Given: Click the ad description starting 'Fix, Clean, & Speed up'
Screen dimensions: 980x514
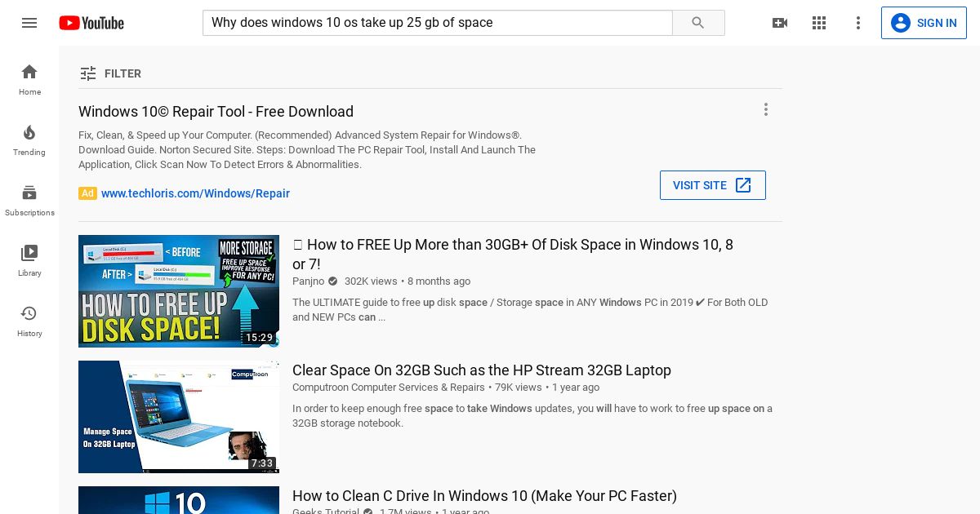Looking at the screenshot, I should [x=307, y=149].
